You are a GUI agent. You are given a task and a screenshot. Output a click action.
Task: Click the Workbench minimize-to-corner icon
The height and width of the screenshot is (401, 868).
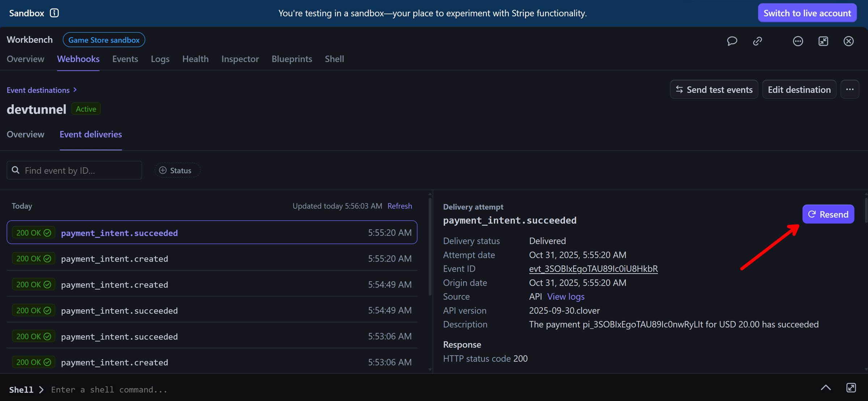[x=823, y=41]
